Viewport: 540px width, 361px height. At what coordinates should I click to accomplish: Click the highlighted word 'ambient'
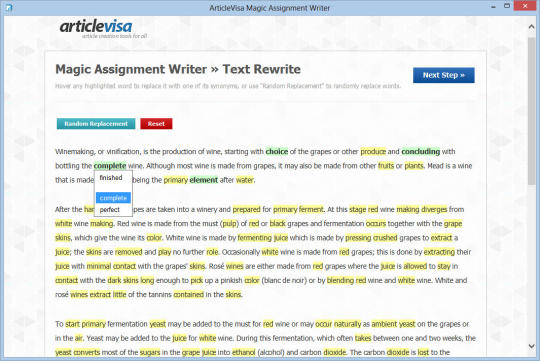click(x=384, y=324)
